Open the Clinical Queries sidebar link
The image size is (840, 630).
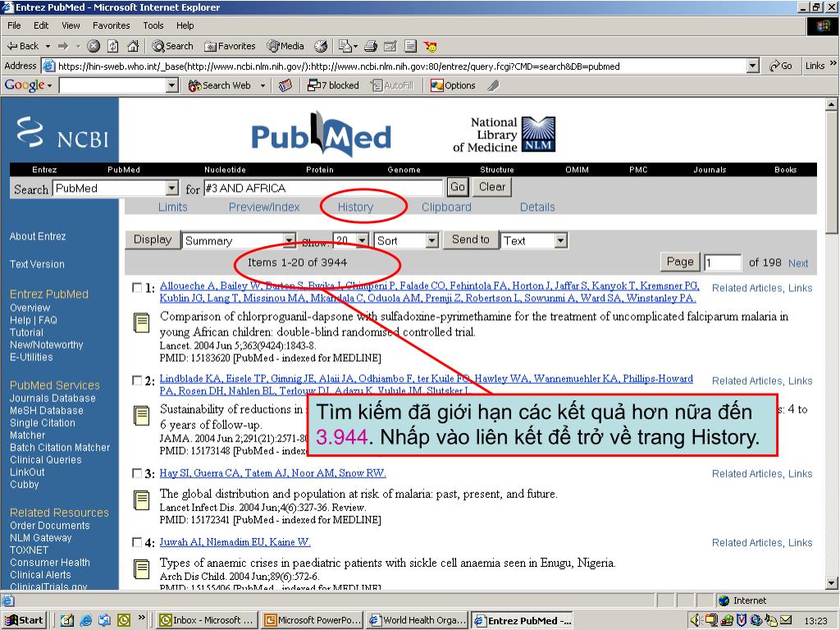click(x=46, y=459)
